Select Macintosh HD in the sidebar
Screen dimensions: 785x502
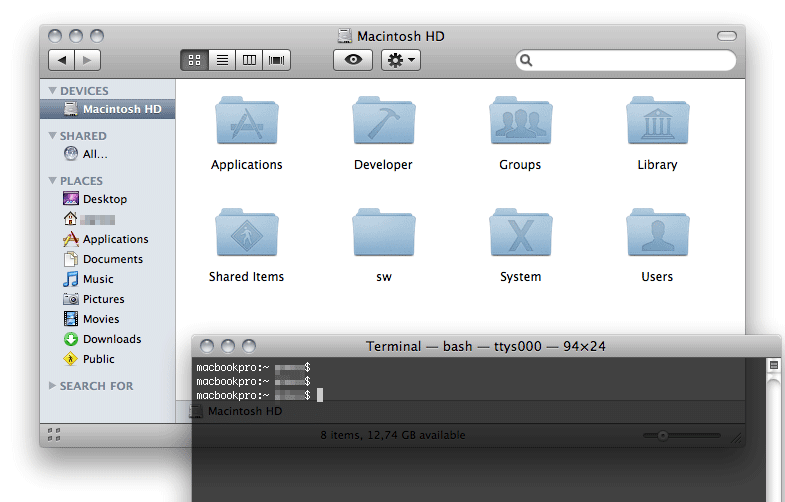[108, 109]
